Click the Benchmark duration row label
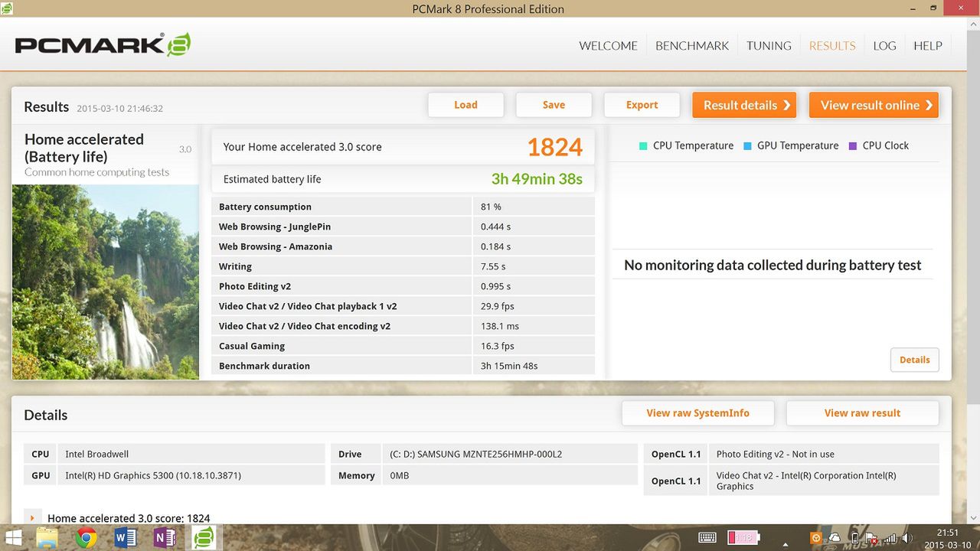 coord(264,366)
